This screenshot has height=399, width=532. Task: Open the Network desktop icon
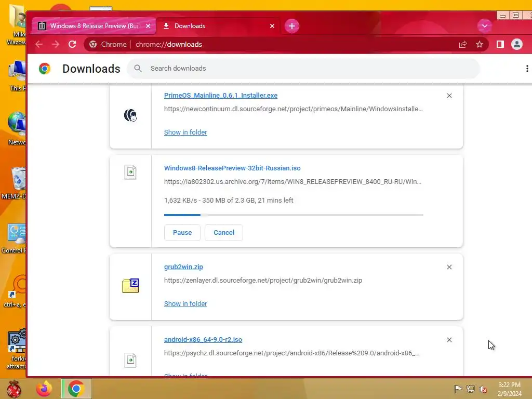click(17, 124)
